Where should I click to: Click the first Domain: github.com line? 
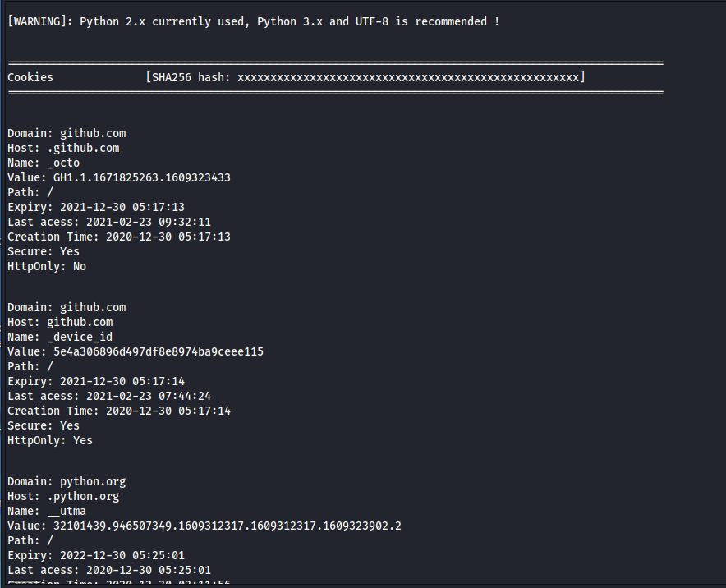tap(67, 133)
